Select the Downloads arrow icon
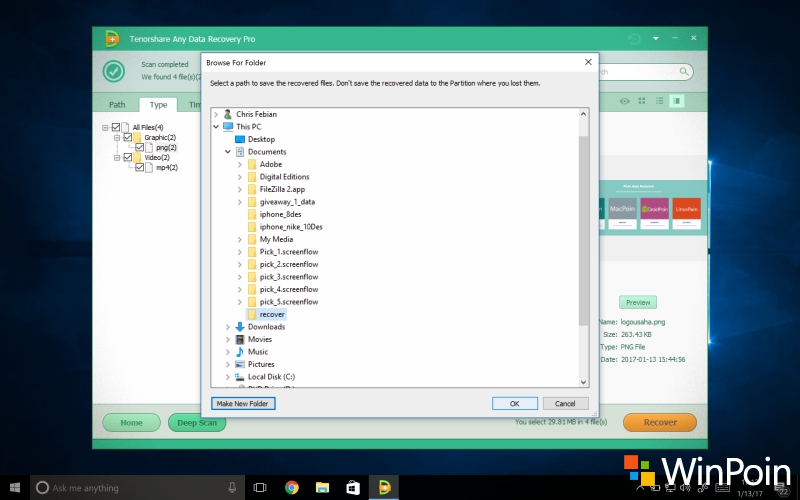Image resolution: width=800 pixels, height=500 pixels. pos(240,327)
